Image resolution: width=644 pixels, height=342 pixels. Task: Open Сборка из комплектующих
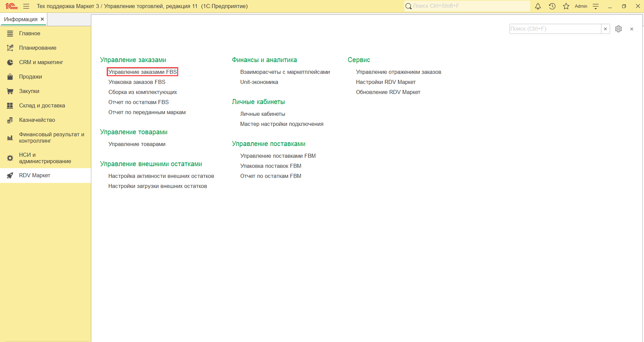coord(143,92)
